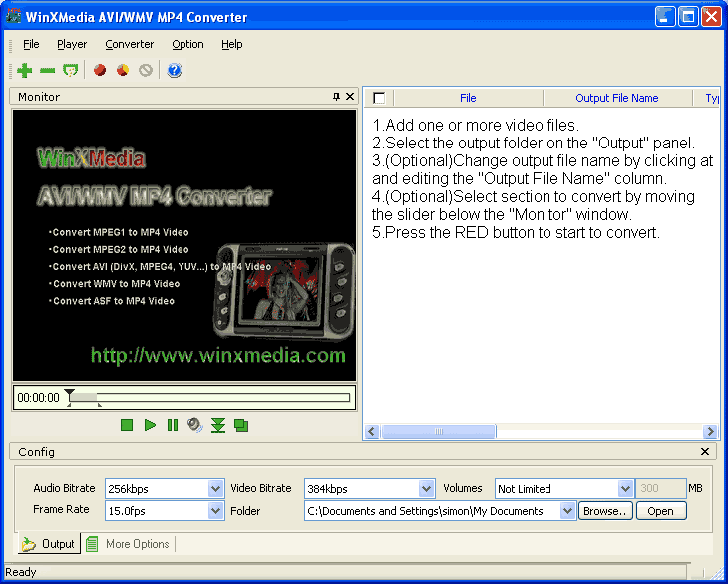Open the Video Bitrate dropdown

point(426,489)
